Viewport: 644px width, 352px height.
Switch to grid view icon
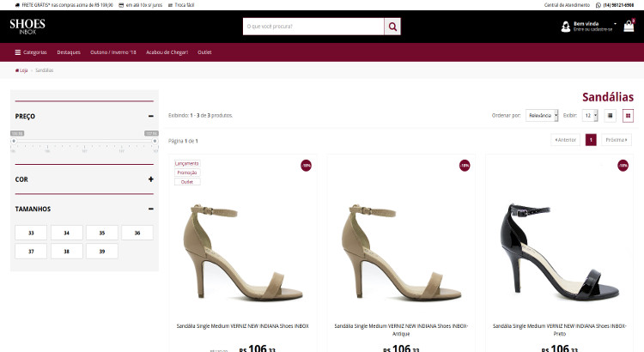[x=628, y=116]
